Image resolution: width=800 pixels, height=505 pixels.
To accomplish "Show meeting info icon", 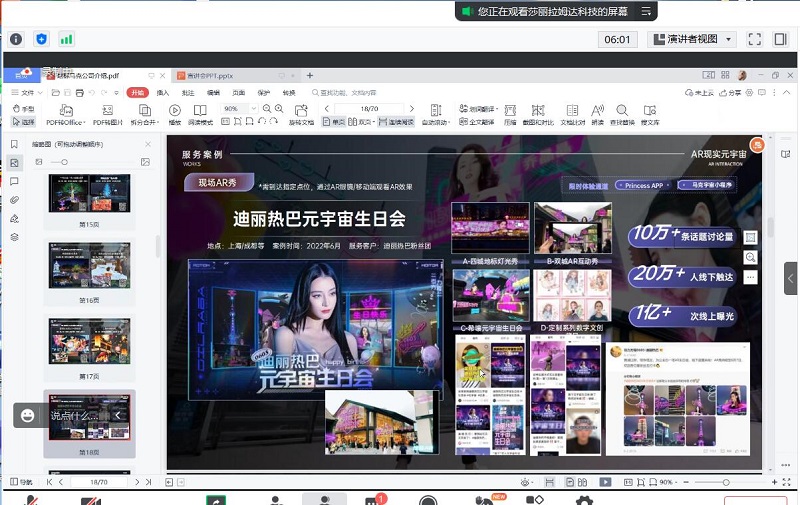I will click(16, 39).
